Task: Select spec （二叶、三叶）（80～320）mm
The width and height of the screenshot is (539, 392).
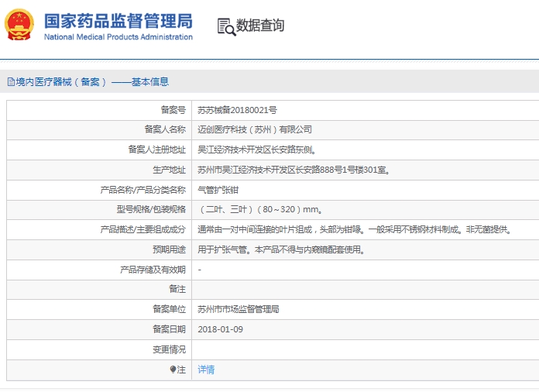Action: (x=260, y=209)
